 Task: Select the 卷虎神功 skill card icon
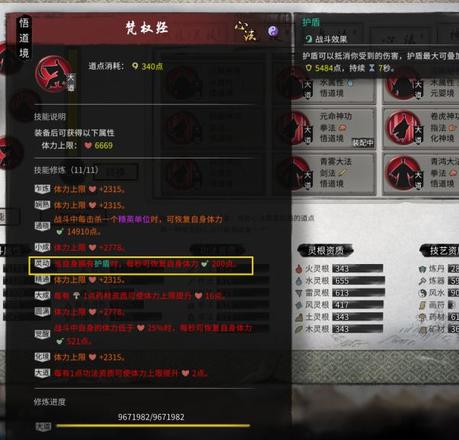tap(404, 127)
